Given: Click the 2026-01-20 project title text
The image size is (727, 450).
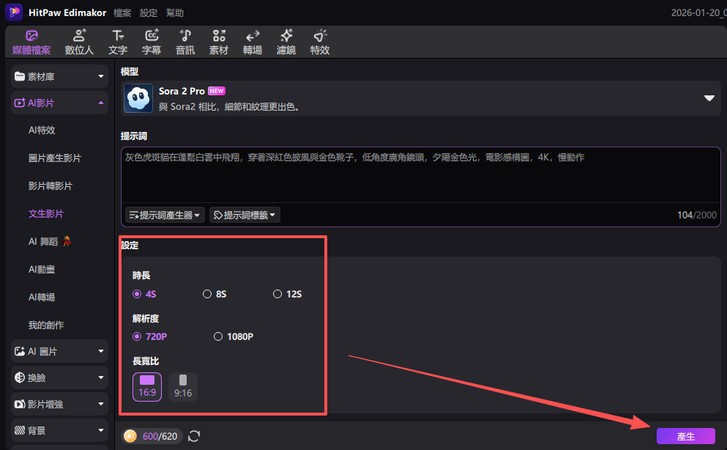Looking at the screenshot, I should [x=699, y=13].
